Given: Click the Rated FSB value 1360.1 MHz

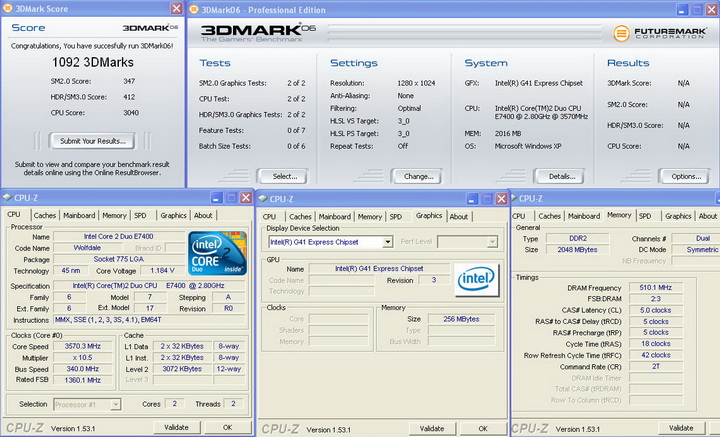Looking at the screenshot, I should click(x=83, y=380).
